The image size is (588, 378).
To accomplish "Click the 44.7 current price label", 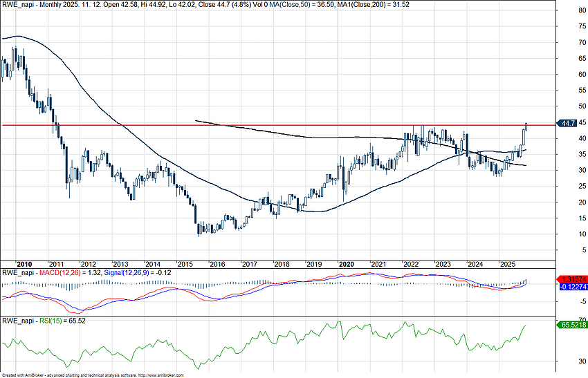I will [566, 123].
